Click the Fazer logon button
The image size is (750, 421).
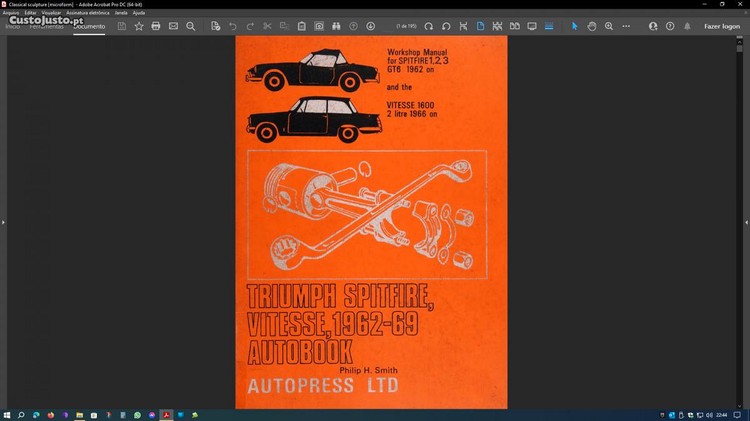coord(721,26)
